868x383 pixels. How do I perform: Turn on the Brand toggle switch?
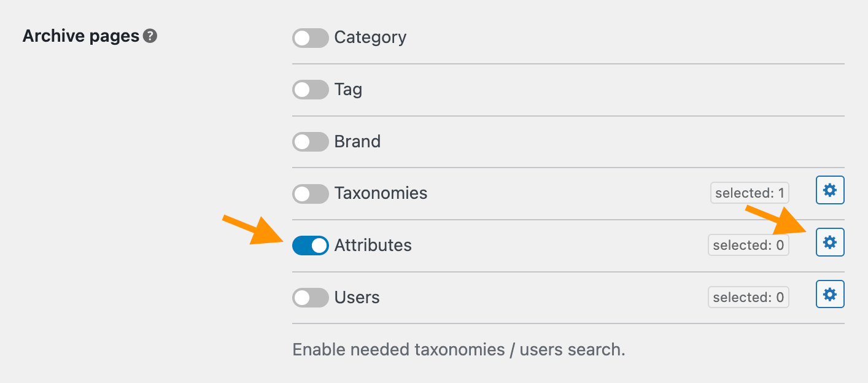coord(311,142)
